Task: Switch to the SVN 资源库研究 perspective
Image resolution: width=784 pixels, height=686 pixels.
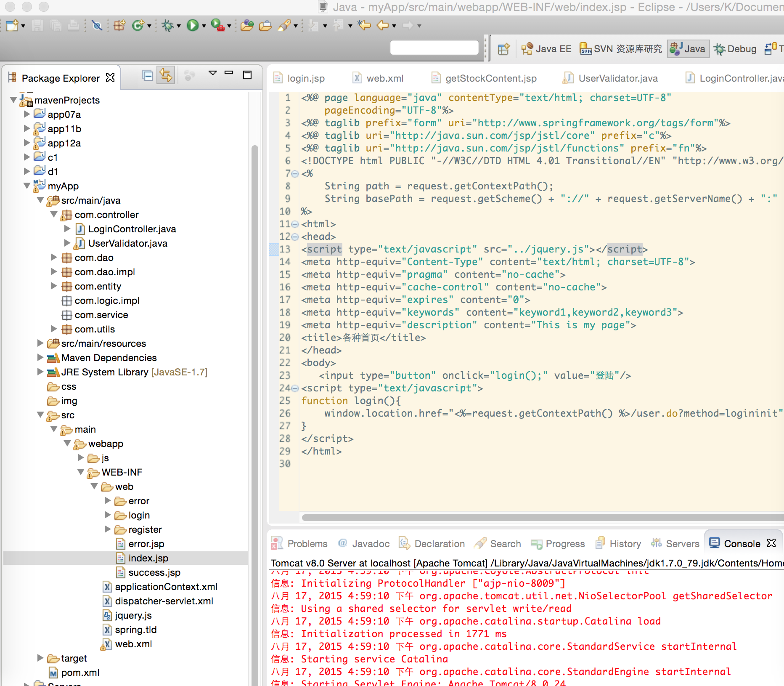Action: (621, 49)
